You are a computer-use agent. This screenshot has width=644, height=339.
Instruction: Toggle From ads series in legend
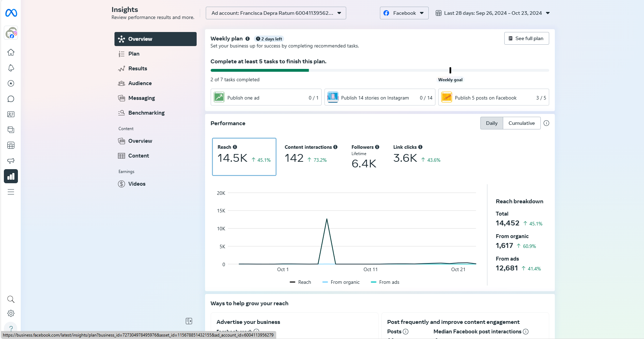(x=385, y=282)
